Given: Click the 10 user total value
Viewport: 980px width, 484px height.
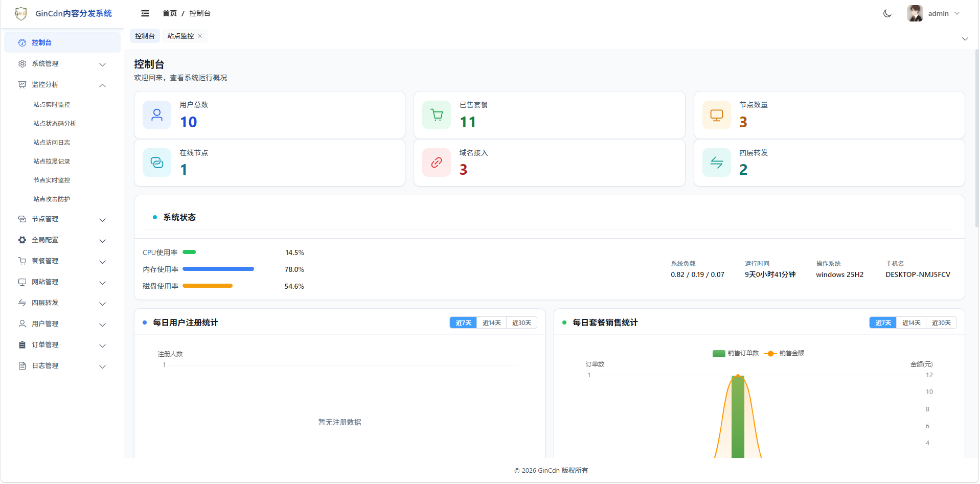Looking at the screenshot, I should [189, 122].
